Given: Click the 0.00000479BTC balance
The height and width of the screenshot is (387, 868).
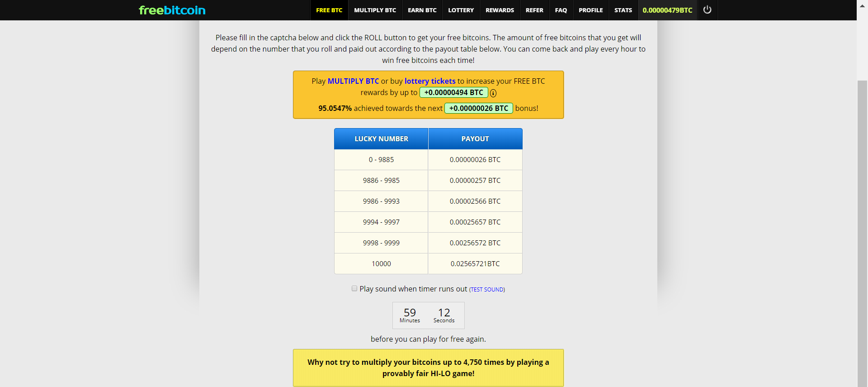Looking at the screenshot, I should coord(667,10).
